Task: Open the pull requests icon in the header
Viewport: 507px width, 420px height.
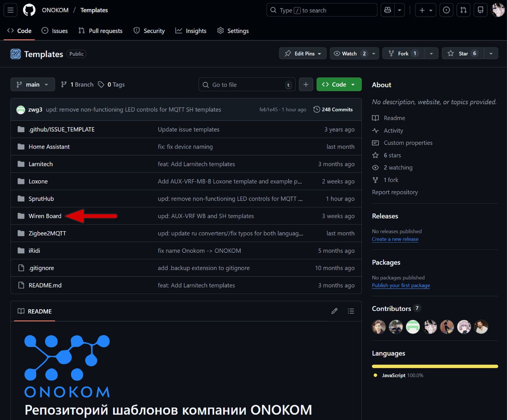Action: point(463,10)
